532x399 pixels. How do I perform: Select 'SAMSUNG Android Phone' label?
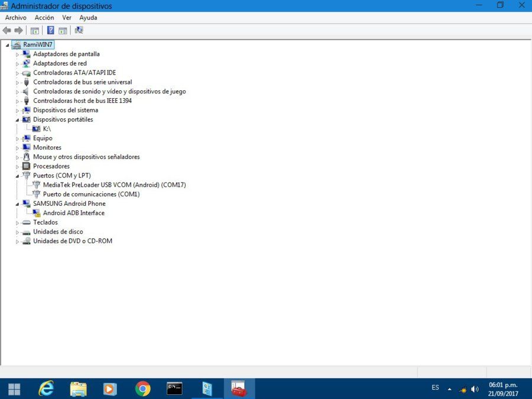coord(69,203)
